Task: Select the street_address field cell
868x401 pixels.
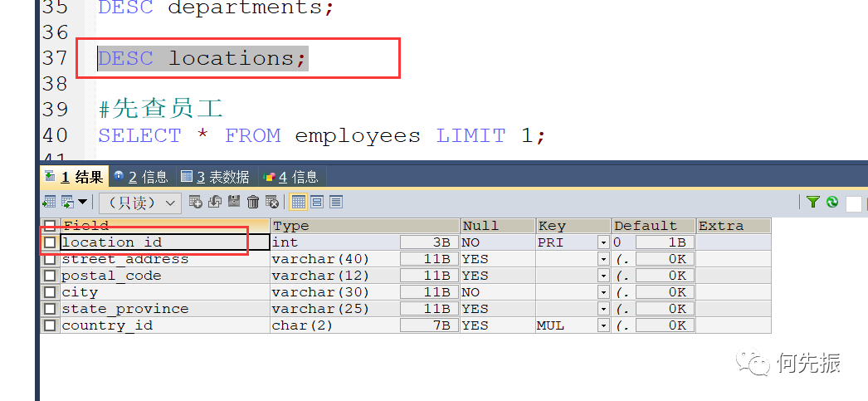Action: 164,259
